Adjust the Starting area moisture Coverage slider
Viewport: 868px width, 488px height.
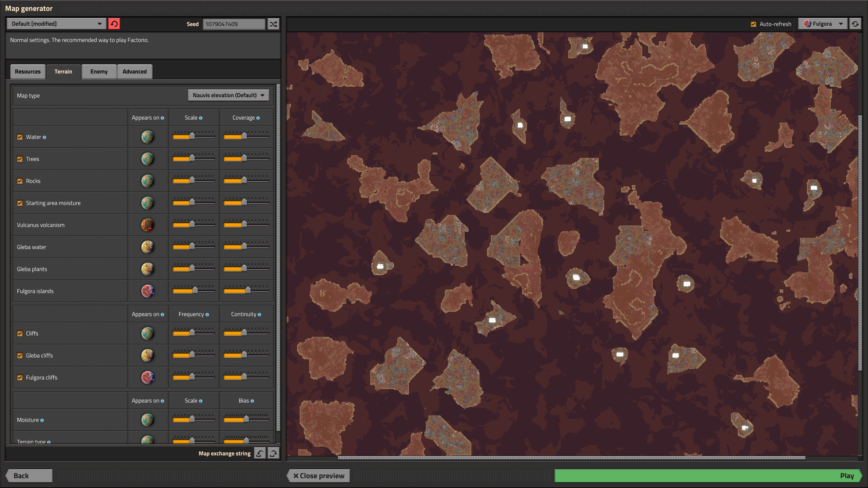pyautogui.click(x=246, y=202)
